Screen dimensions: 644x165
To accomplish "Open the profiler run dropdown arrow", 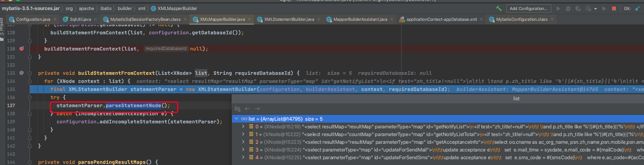I will (x=596, y=8).
